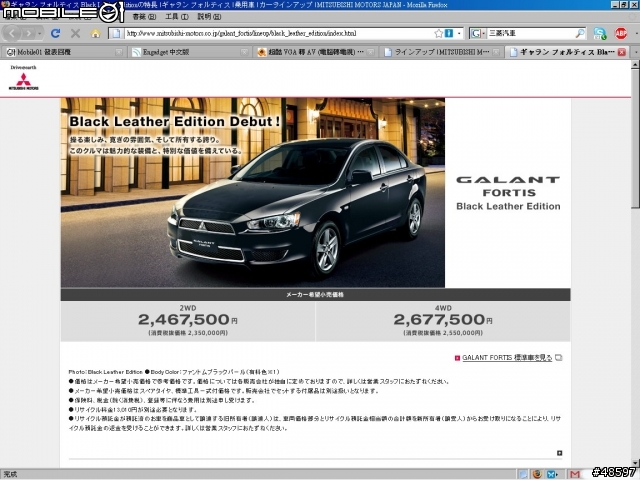This screenshot has height=480, width=640.
Task: Go to the Home page icon
Action: pos(95,33)
